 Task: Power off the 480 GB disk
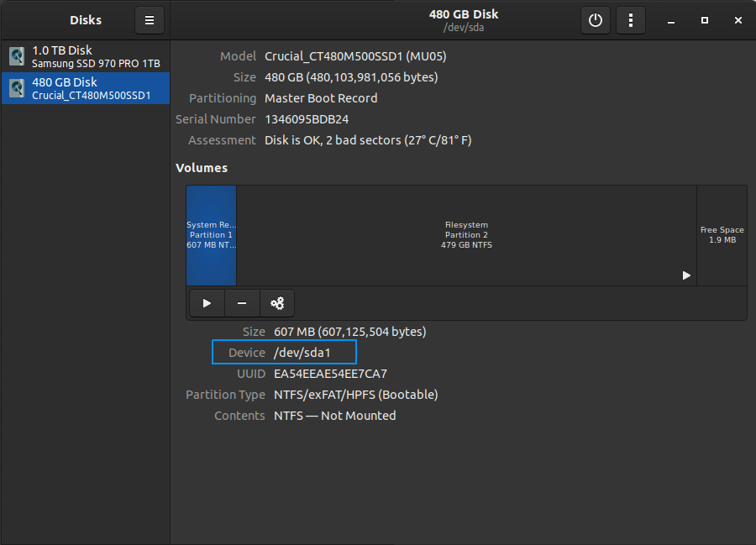point(596,20)
